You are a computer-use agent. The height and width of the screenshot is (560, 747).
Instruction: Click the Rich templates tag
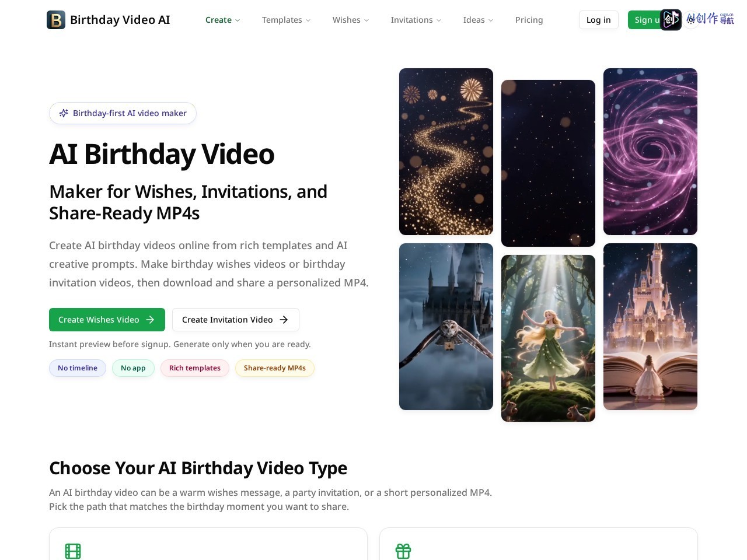click(195, 368)
